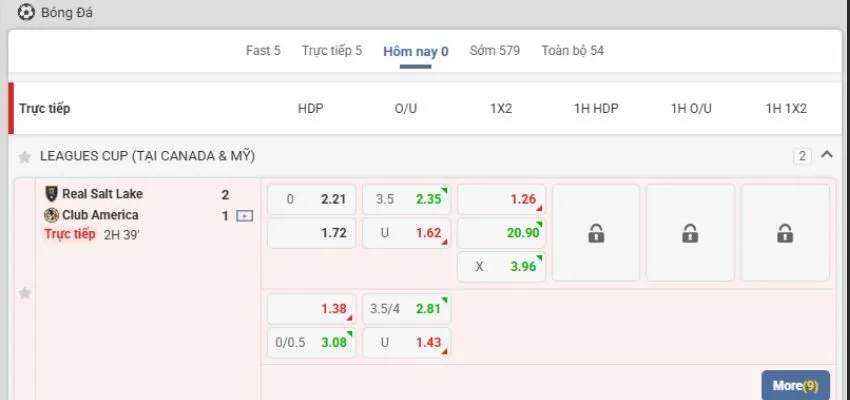Click the Club America team logo
The width and height of the screenshot is (850, 400).
click(x=51, y=215)
